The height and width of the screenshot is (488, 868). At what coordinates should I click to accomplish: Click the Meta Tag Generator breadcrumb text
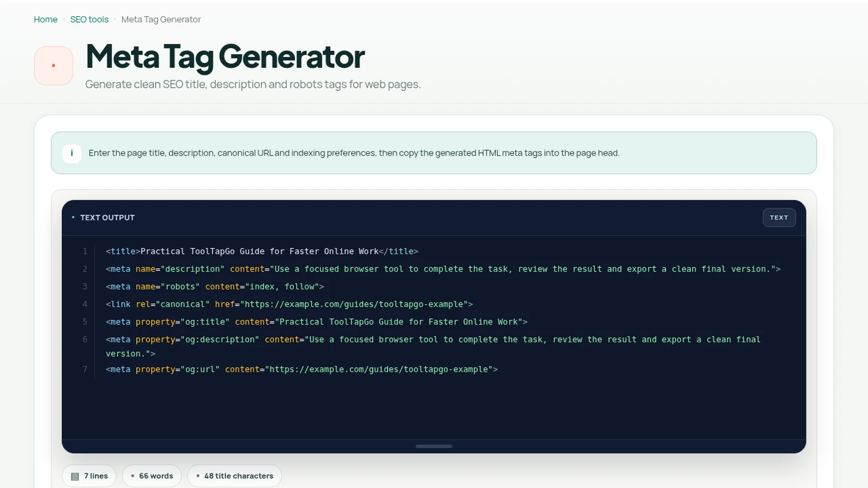[161, 20]
